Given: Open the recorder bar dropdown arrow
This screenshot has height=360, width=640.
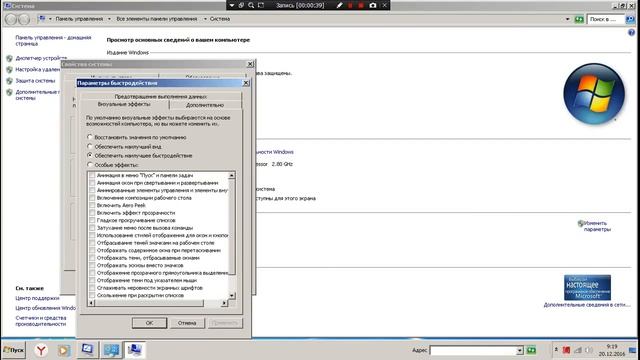Looking at the screenshot, I should tap(231, 5).
